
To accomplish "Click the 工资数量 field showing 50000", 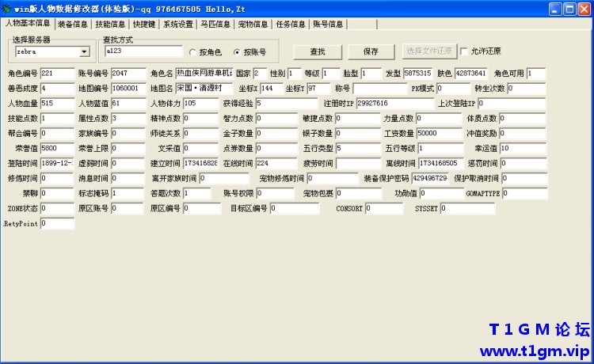I will pos(439,133).
